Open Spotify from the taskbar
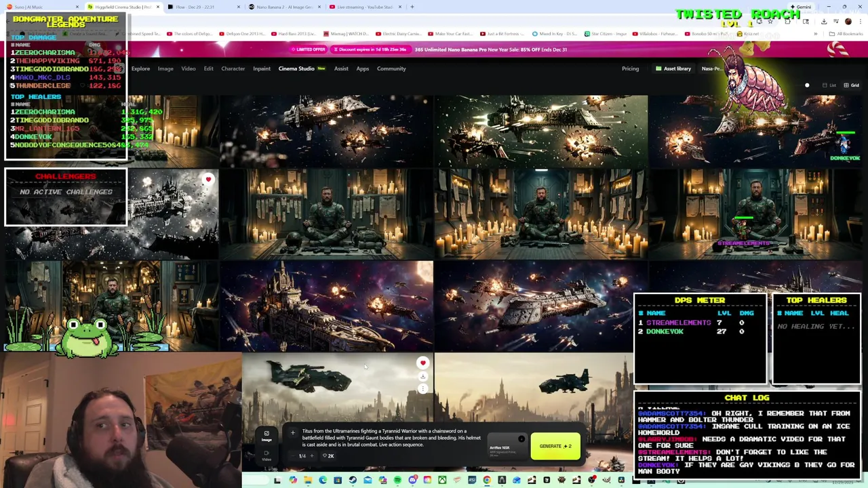This screenshot has width=868, height=488. (x=397, y=481)
